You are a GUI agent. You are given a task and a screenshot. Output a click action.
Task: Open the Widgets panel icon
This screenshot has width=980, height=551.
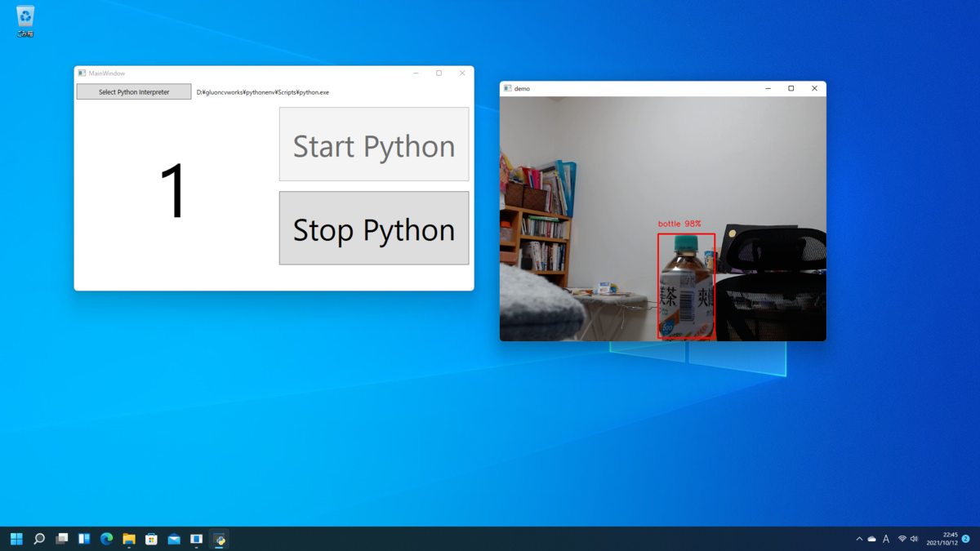tap(84, 539)
